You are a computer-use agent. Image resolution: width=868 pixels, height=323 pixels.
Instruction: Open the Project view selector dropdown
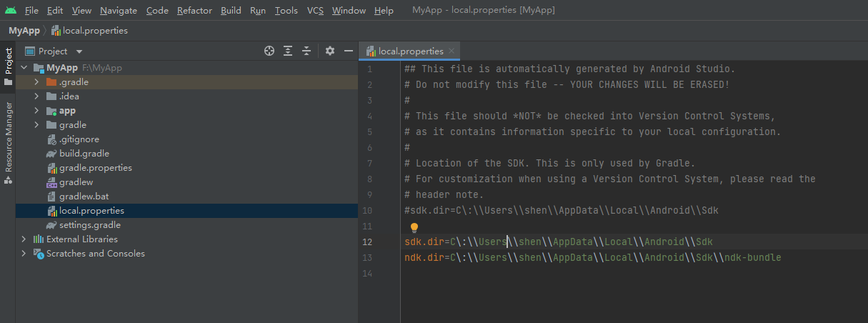pos(54,51)
